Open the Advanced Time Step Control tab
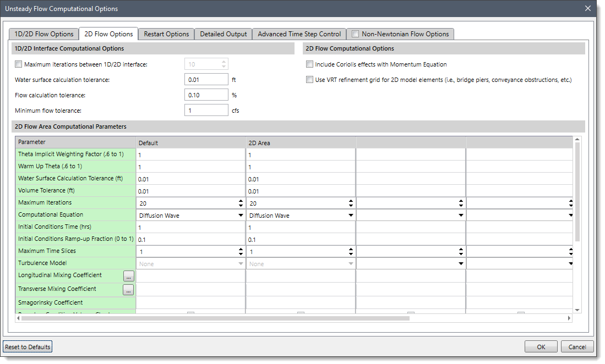605x364 pixels. 299,34
